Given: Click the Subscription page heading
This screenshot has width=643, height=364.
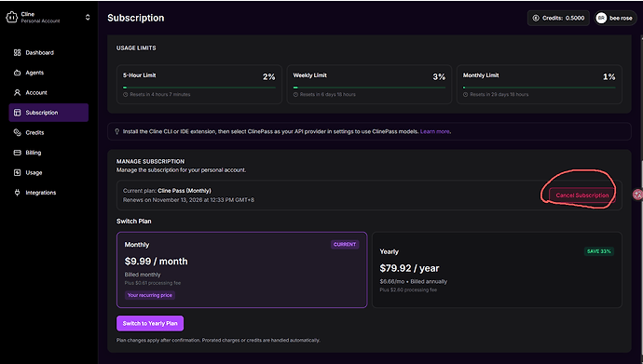Looking at the screenshot, I should click(136, 18).
